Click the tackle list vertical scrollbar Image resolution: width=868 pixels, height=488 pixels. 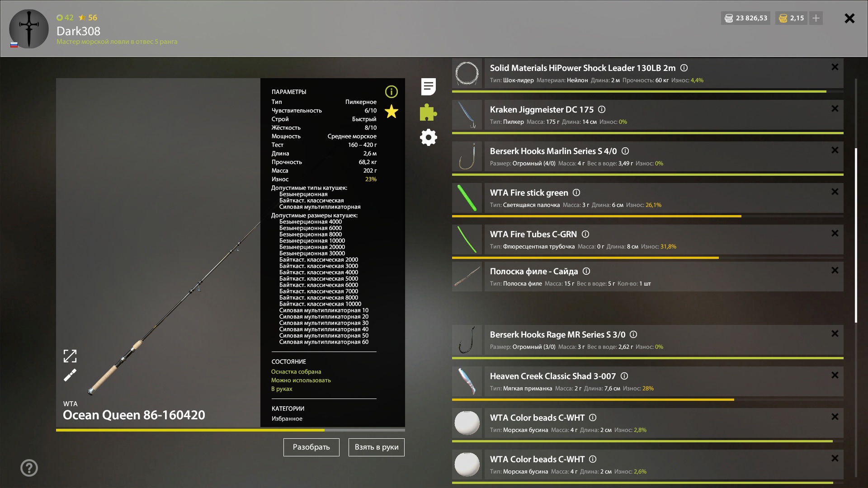pyautogui.click(x=856, y=235)
